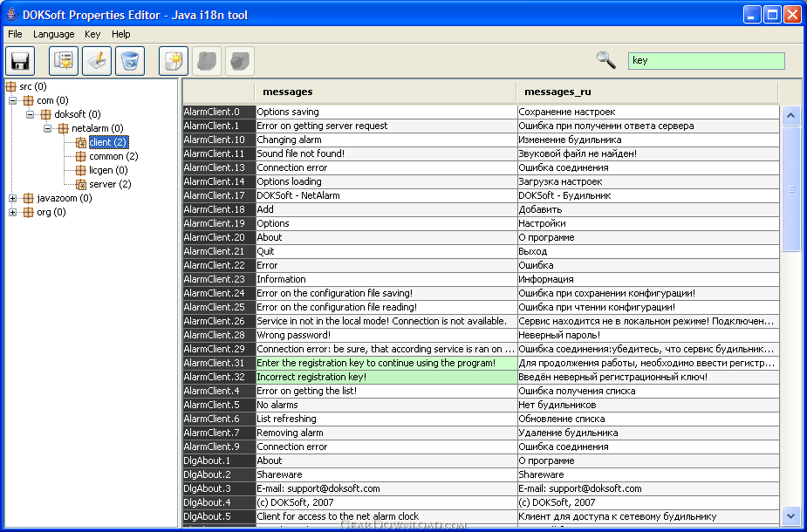The image size is (807, 532).
Task: Open the Key menu
Action: 92,34
